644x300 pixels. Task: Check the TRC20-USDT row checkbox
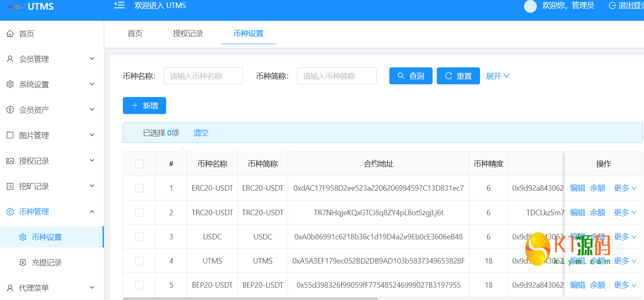click(x=139, y=213)
